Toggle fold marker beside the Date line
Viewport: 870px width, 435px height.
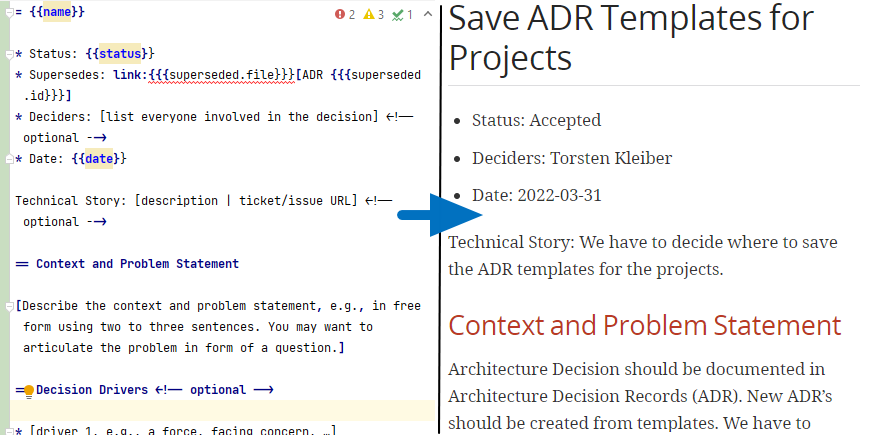[x=9, y=159]
